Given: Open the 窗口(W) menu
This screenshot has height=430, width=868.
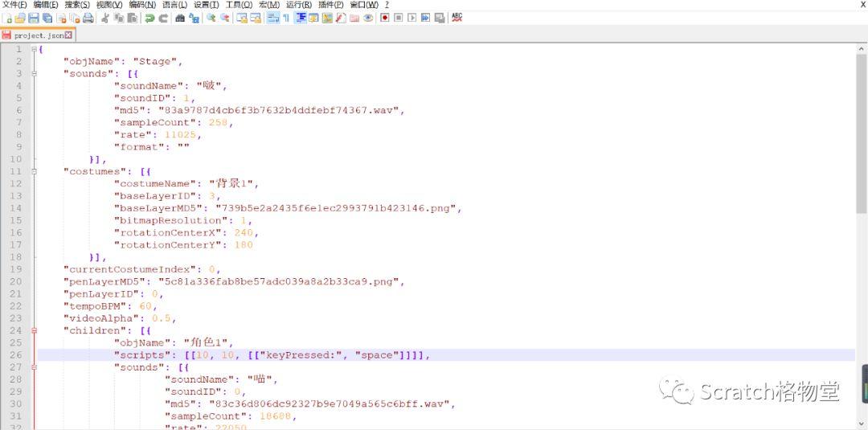Looking at the screenshot, I should (x=364, y=5).
